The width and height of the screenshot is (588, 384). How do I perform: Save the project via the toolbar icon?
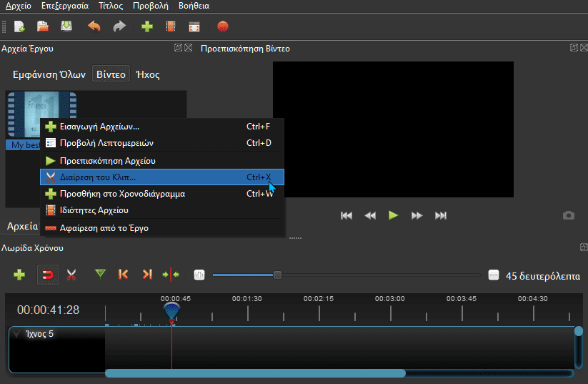point(66,26)
